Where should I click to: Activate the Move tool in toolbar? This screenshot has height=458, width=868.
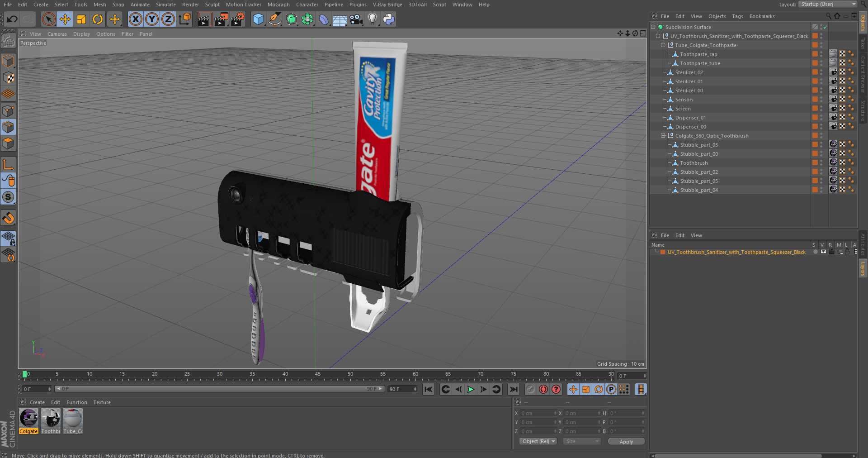pyautogui.click(x=65, y=19)
